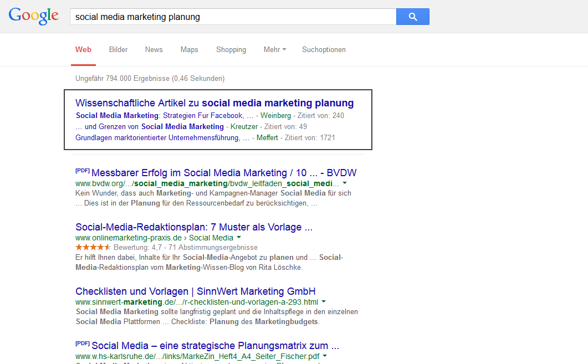Switch to the News tab
The height and width of the screenshot is (364, 588).
pyautogui.click(x=154, y=49)
